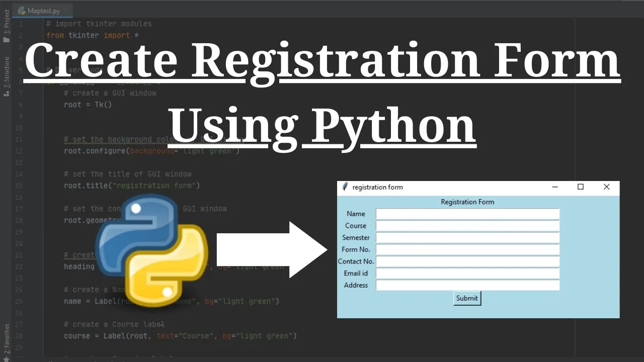The image size is (644, 362).
Task: Click the "Course" label in the form
Action: coord(356,226)
